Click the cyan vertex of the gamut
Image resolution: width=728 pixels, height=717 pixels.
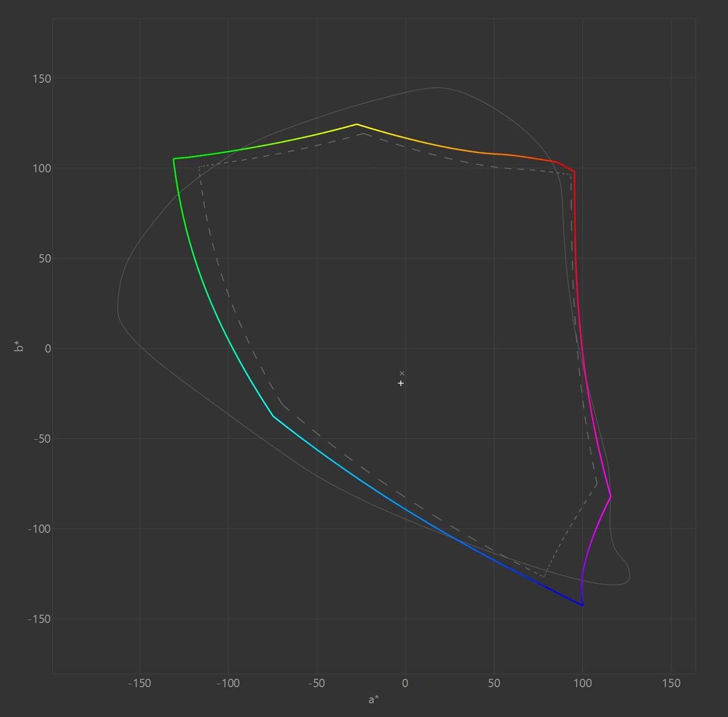(x=273, y=416)
